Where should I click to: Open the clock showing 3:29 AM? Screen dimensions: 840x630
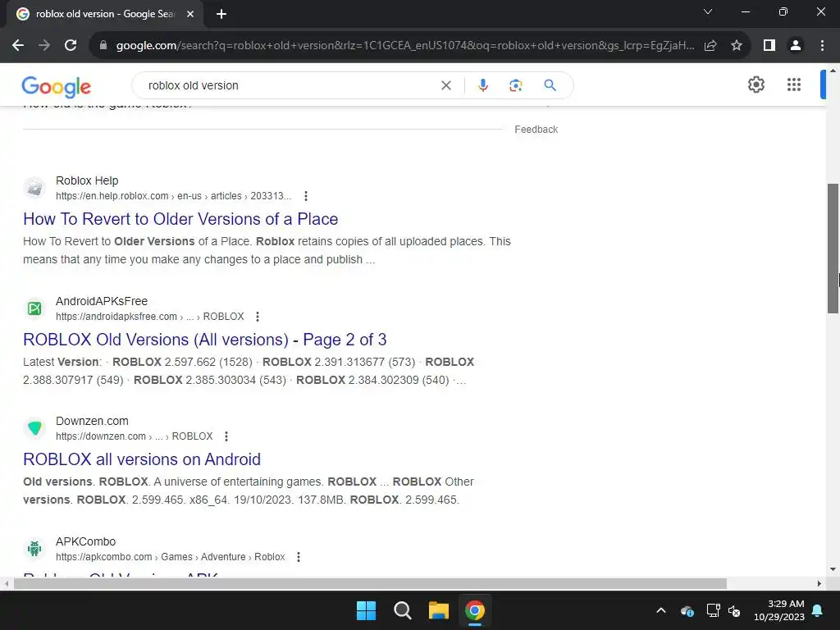(x=779, y=610)
